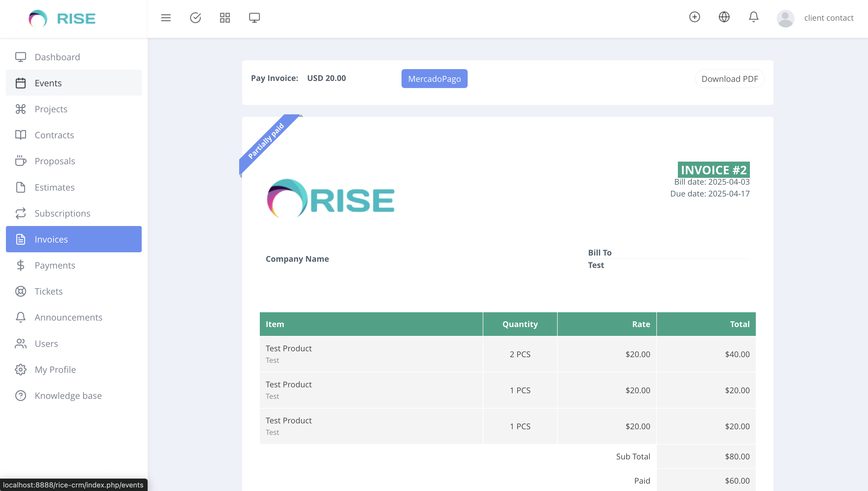Open the widgets grid icon in top bar
This screenshot has width=868, height=491.
pyautogui.click(x=225, y=17)
